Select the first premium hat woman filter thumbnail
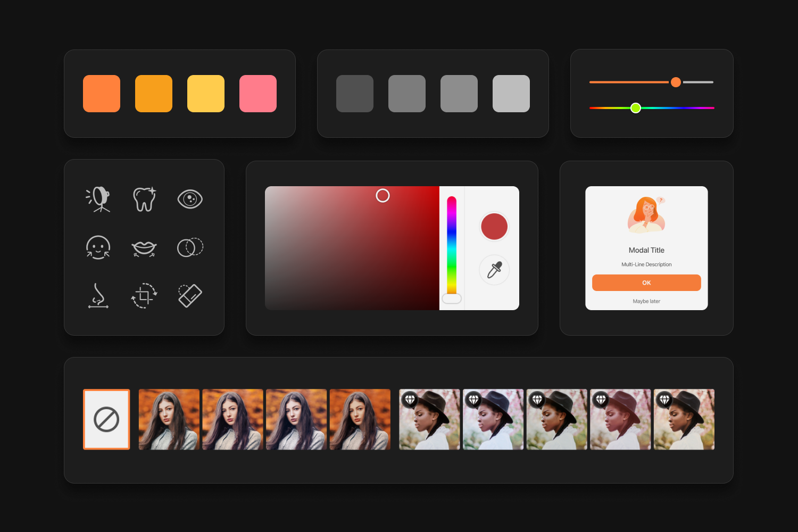This screenshot has height=532, width=798. [x=429, y=419]
